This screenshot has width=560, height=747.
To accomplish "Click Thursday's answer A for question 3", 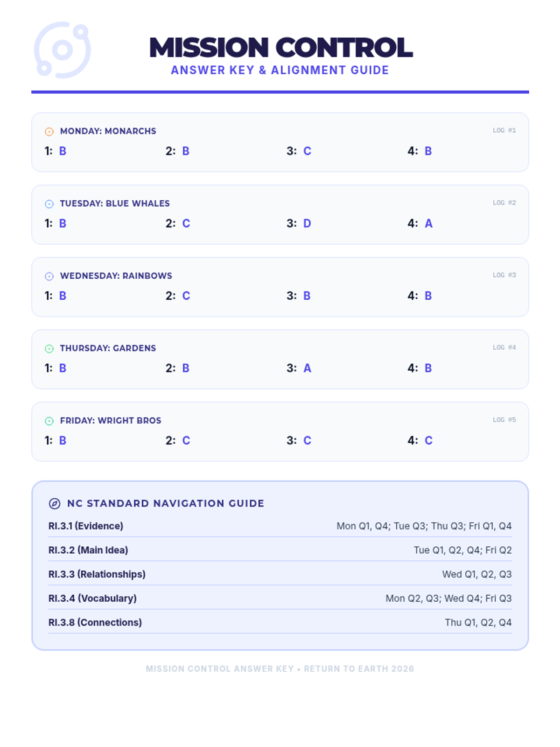I will tap(307, 368).
